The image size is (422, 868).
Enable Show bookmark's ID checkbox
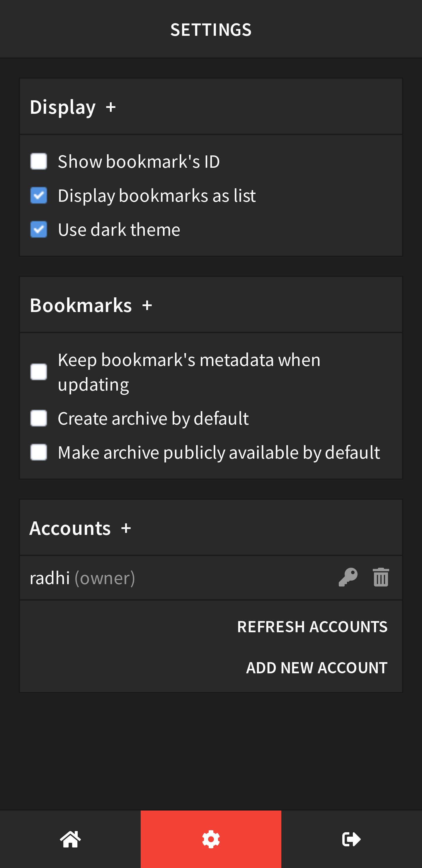[x=39, y=161]
